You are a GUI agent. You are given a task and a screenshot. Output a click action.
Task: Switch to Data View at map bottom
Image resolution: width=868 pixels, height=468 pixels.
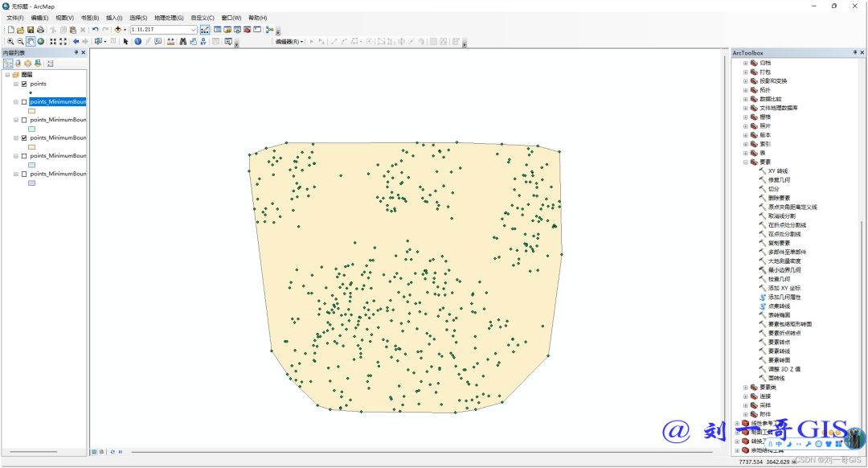tap(94, 452)
